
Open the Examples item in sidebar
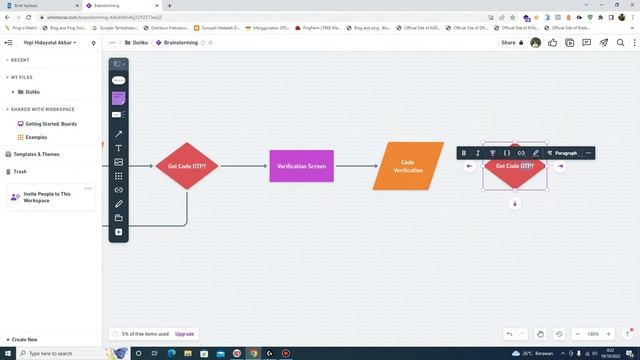pos(32,137)
